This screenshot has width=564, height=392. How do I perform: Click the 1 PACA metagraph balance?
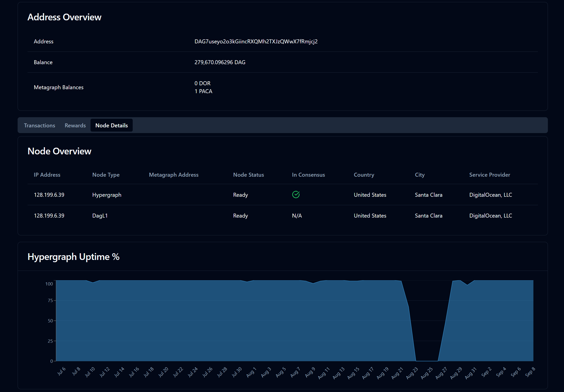(x=203, y=91)
